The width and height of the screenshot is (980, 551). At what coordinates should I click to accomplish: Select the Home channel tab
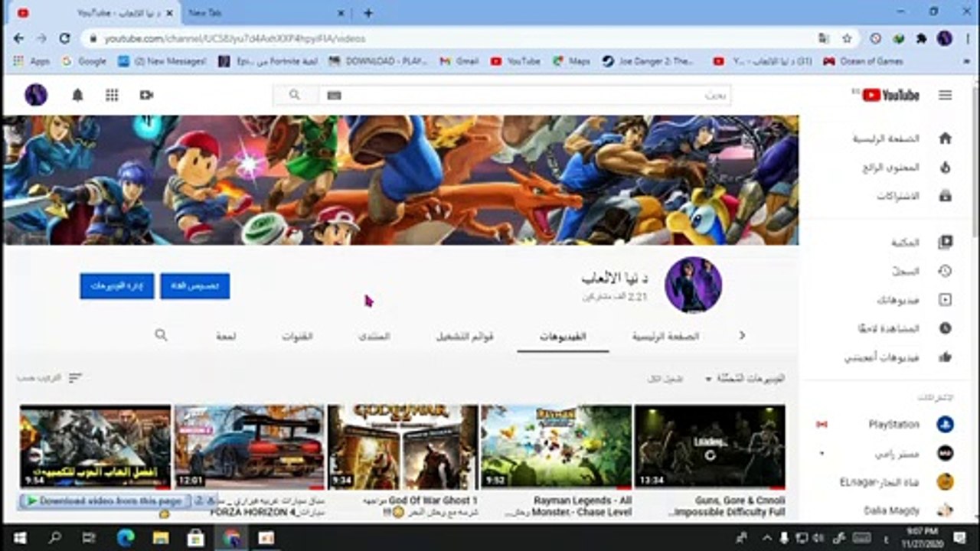[665, 336]
